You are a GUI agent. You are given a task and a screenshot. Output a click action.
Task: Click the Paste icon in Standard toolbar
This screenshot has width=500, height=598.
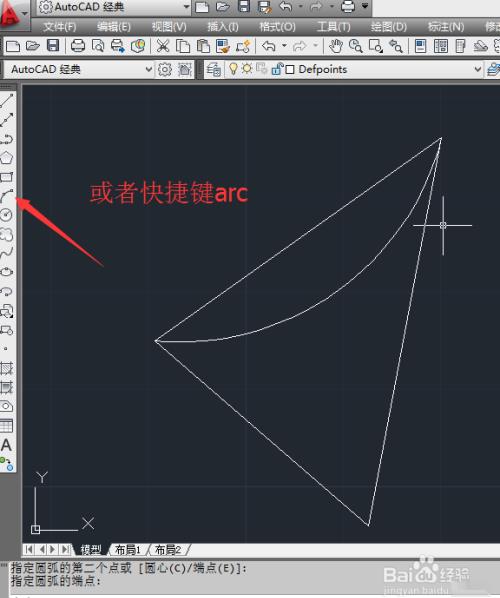(x=203, y=46)
